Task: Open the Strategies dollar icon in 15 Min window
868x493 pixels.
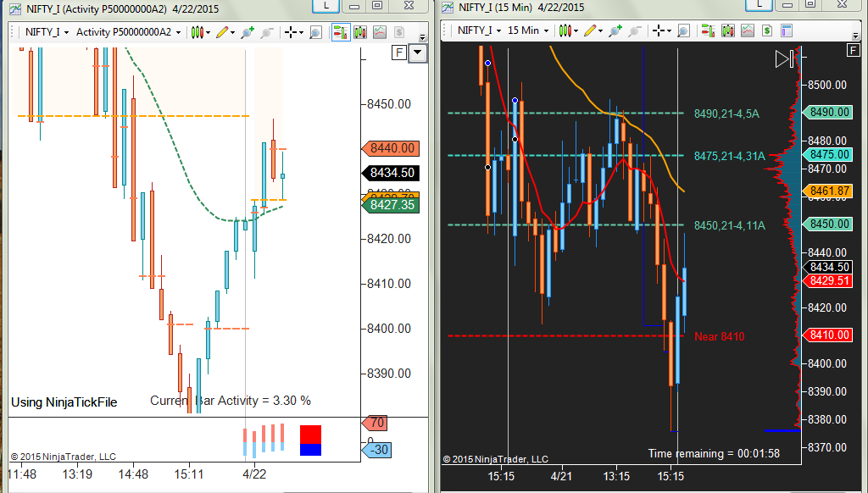Action: 767,30
